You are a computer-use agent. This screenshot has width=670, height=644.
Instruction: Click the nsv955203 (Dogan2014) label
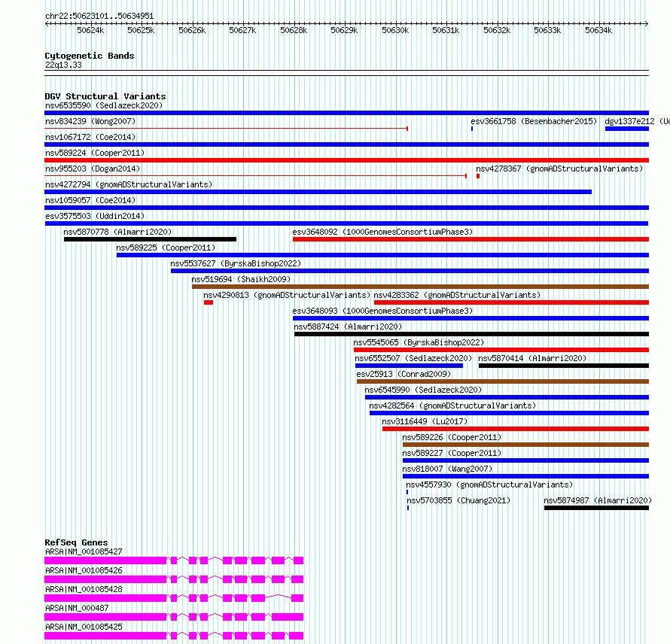93,169
